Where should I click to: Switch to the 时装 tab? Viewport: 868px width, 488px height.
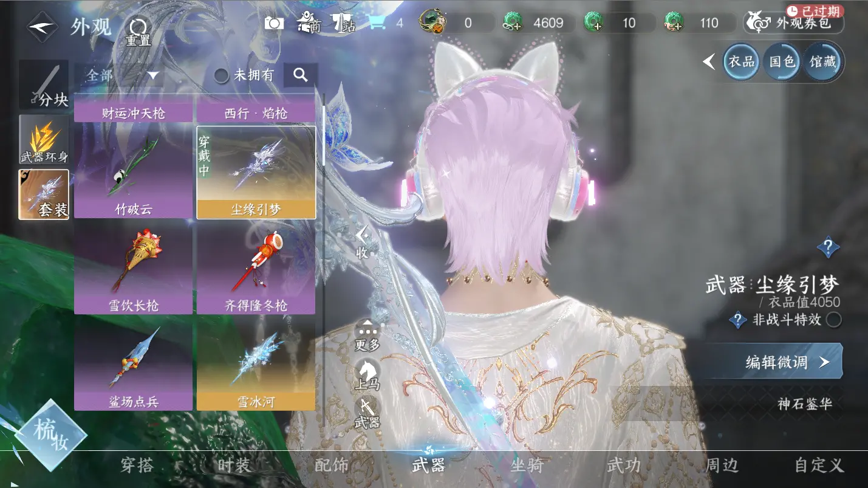[234, 466]
